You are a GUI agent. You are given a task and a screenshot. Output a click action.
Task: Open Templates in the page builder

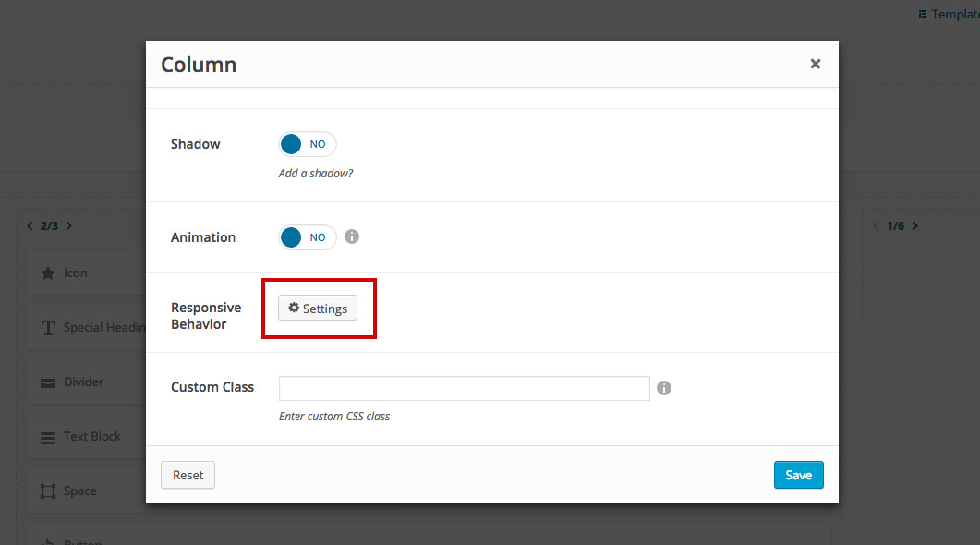pyautogui.click(x=949, y=14)
